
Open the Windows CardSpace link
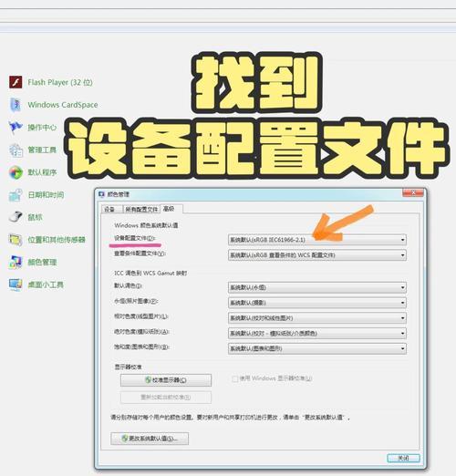click(x=63, y=105)
